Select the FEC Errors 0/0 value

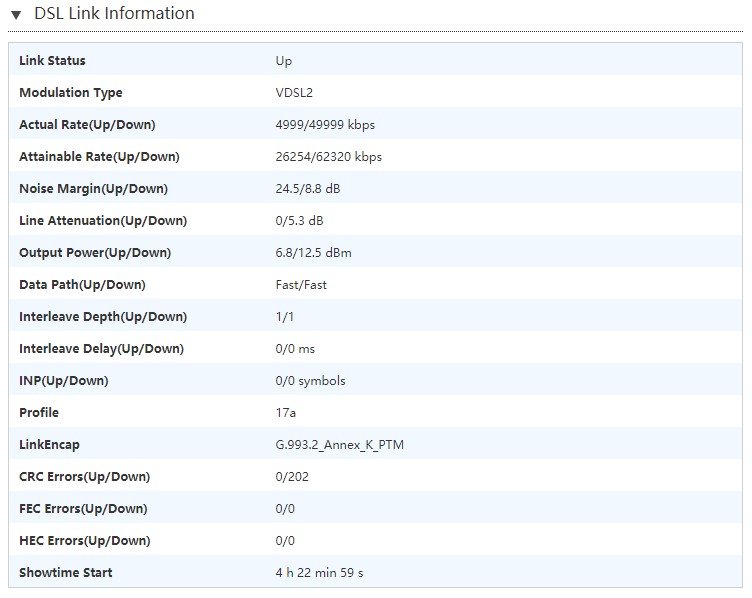(x=285, y=509)
